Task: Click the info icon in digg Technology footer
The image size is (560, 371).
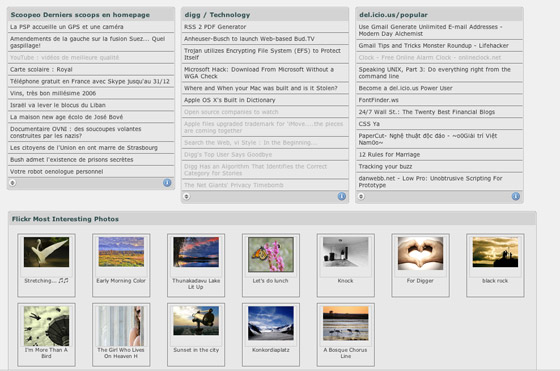Action: [342, 196]
